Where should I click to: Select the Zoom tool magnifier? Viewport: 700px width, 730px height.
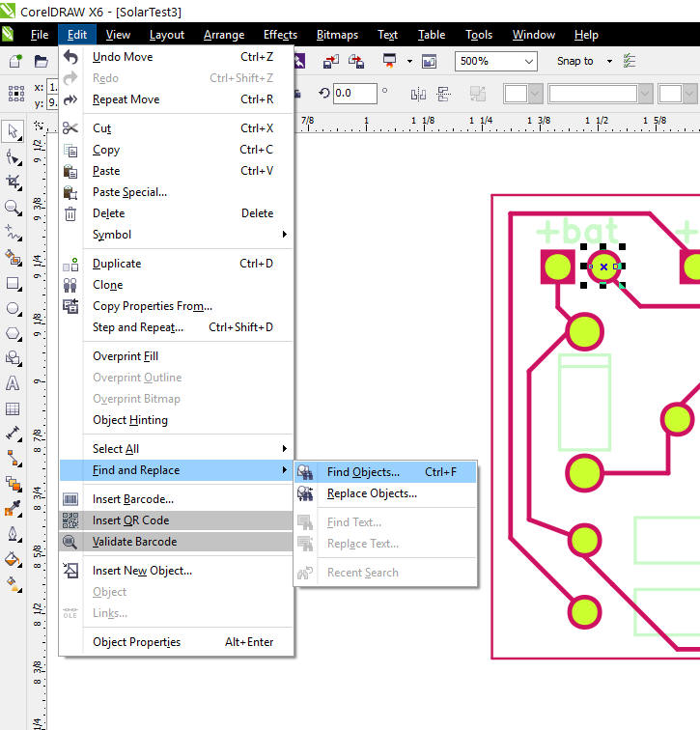click(14, 208)
